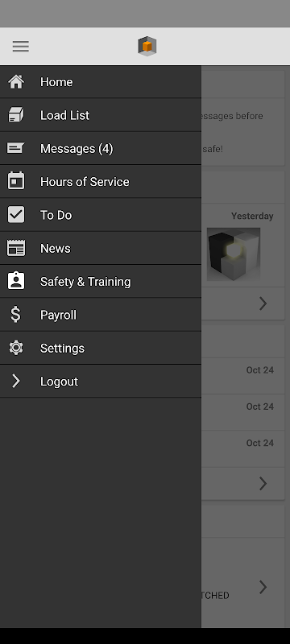290x644 pixels.
Task: Select the Home house icon
Action: coord(16,82)
